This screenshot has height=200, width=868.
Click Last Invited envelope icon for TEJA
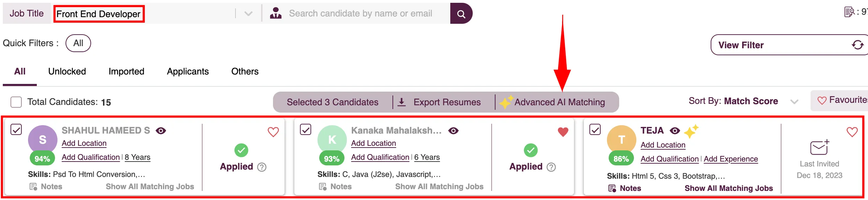(819, 147)
